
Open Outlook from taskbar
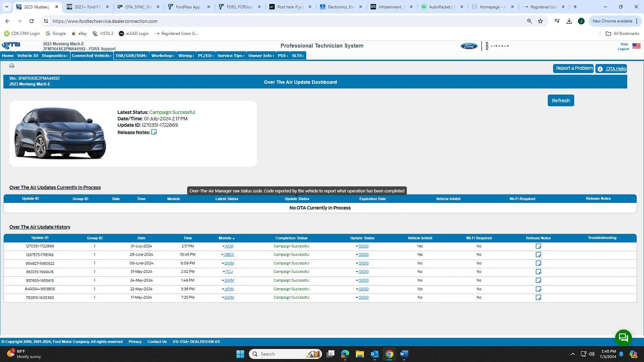375,354
